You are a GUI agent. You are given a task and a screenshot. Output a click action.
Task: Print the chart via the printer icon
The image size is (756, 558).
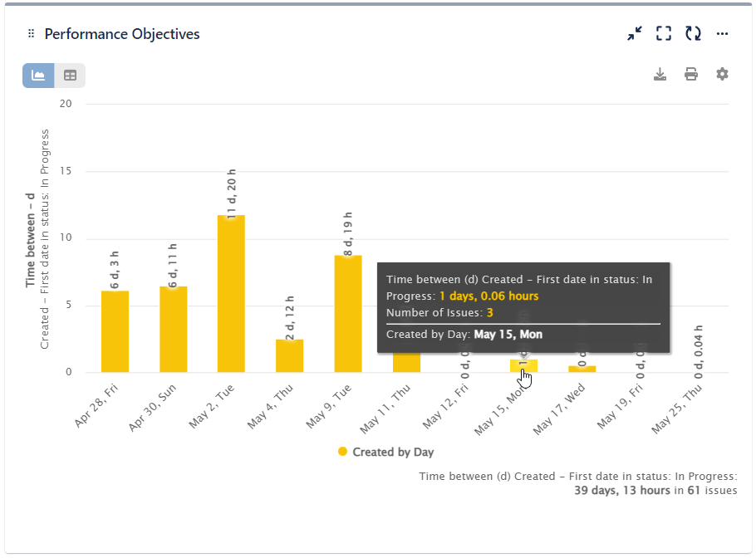(x=690, y=74)
